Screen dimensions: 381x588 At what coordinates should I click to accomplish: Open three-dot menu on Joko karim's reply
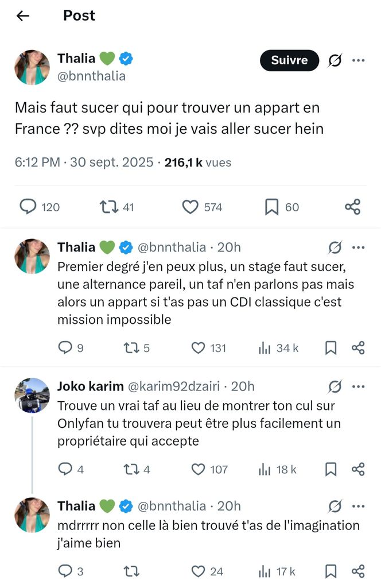(x=358, y=386)
